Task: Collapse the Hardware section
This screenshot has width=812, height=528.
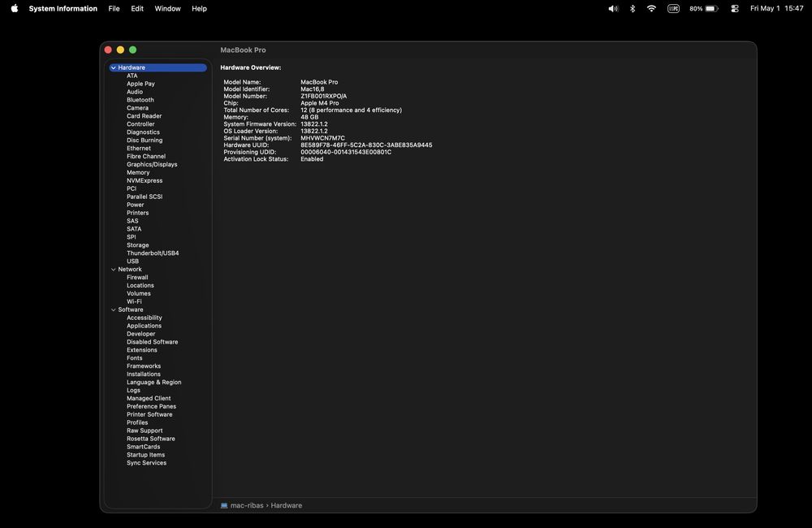Action: (113, 67)
